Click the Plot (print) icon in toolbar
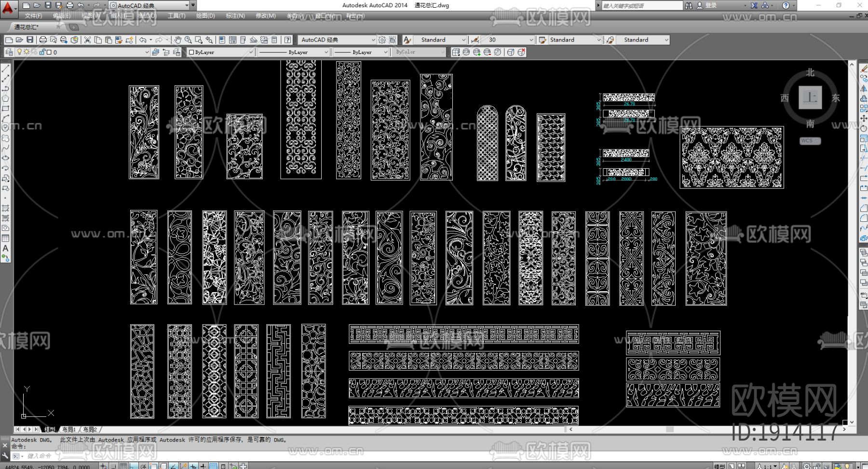The image size is (868, 469). click(43, 40)
